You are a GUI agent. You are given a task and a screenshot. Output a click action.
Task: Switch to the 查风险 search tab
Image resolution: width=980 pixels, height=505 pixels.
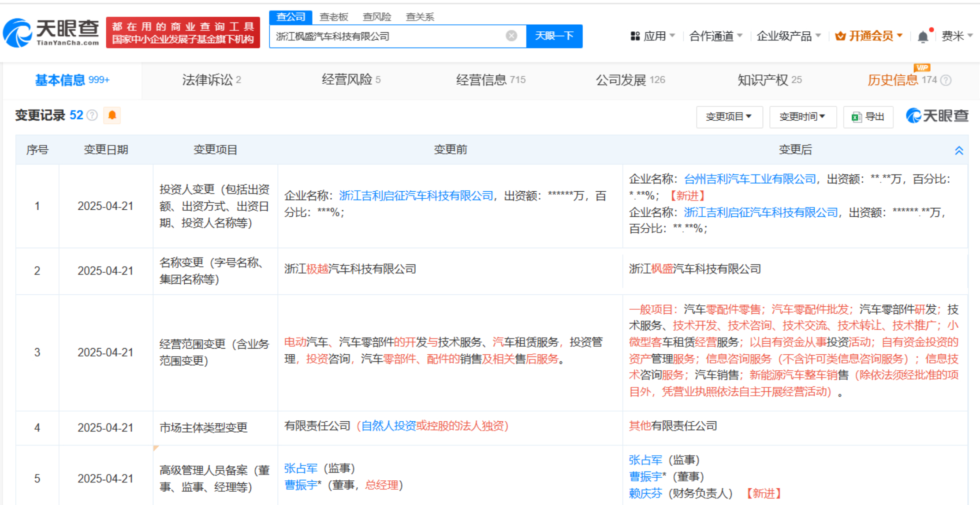(377, 17)
